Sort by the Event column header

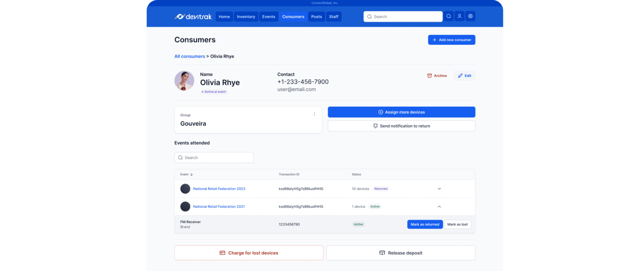[x=187, y=174]
